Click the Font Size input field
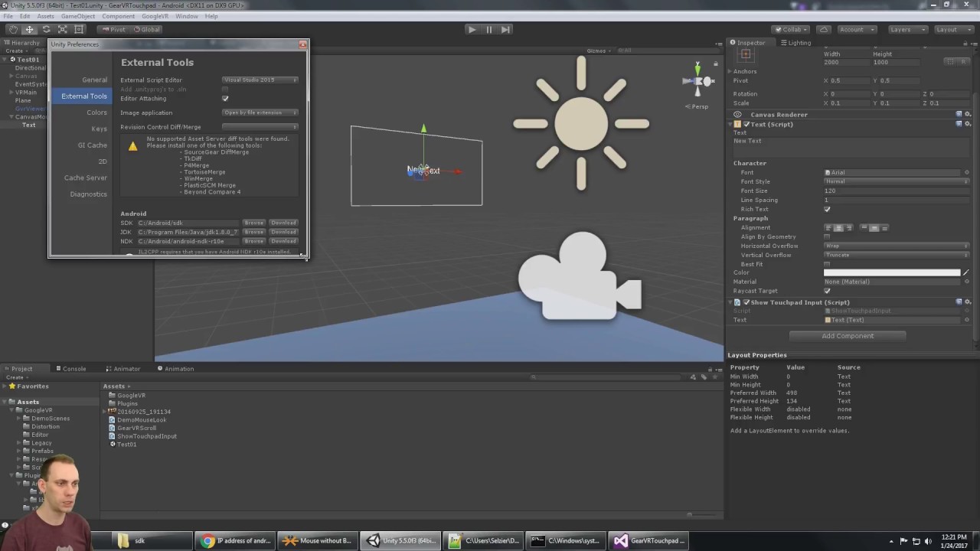This screenshot has height=551, width=980. coord(897,191)
